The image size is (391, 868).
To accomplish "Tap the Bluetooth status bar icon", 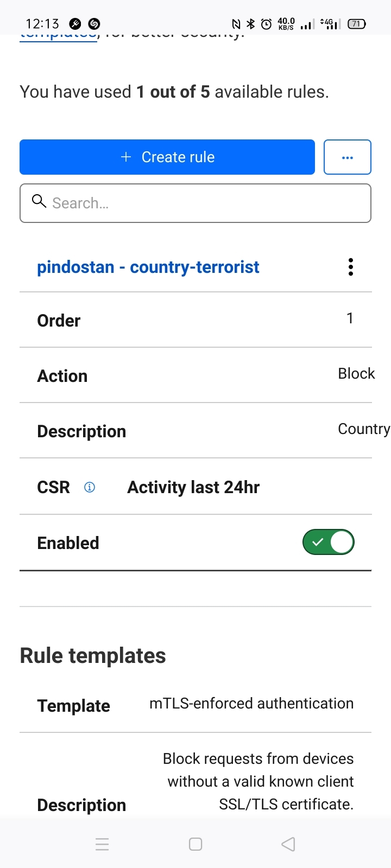I will tap(251, 24).
